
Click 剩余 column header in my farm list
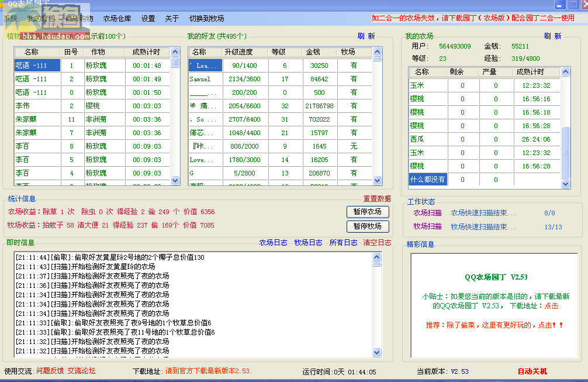point(462,72)
